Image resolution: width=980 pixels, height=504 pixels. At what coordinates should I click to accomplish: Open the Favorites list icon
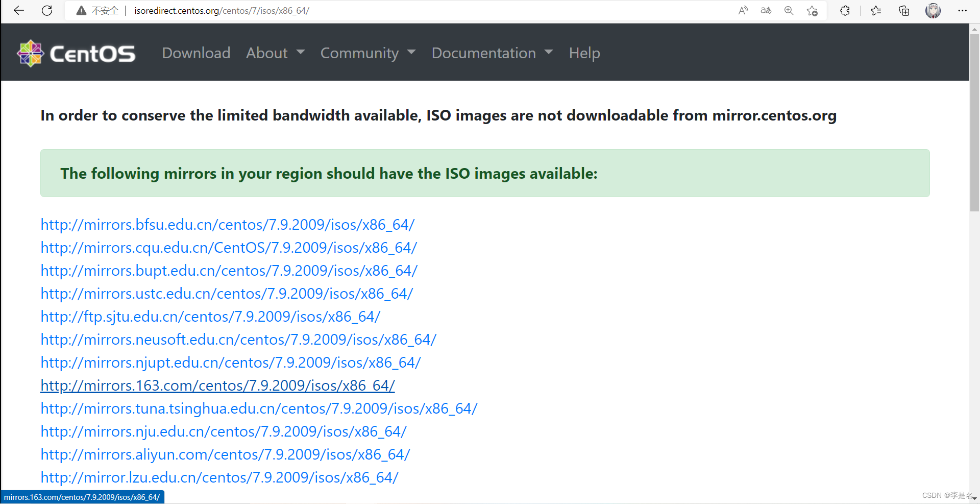pyautogui.click(x=876, y=11)
